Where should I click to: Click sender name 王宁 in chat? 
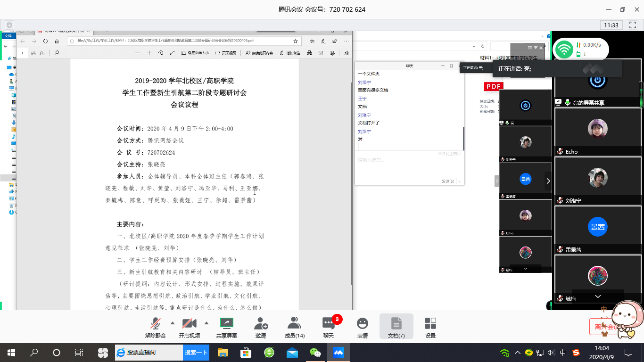362,99
